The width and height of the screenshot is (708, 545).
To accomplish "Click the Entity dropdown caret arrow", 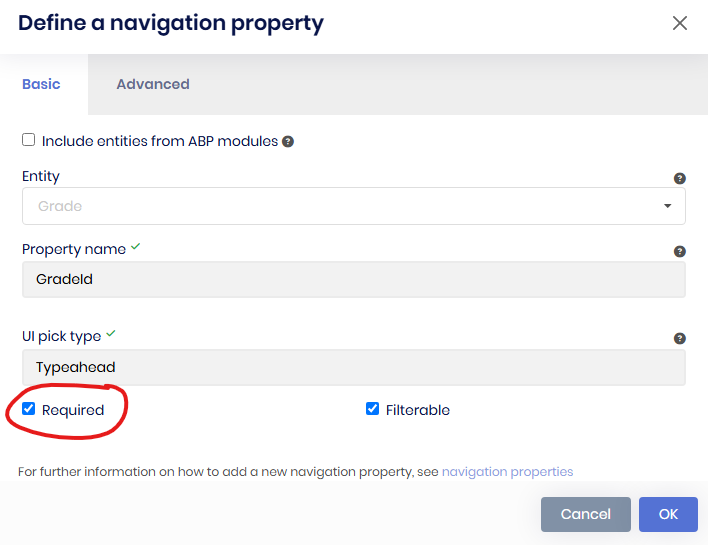I will tap(667, 206).
